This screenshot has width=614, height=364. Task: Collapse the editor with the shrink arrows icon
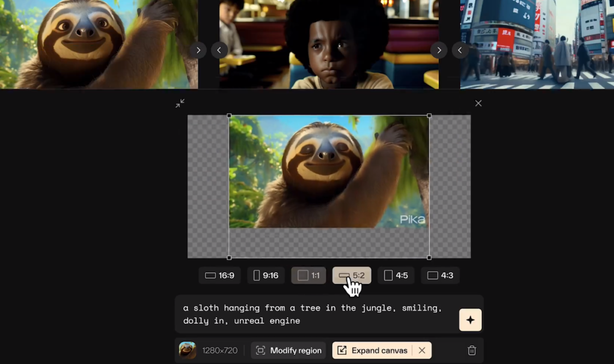[x=180, y=103]
